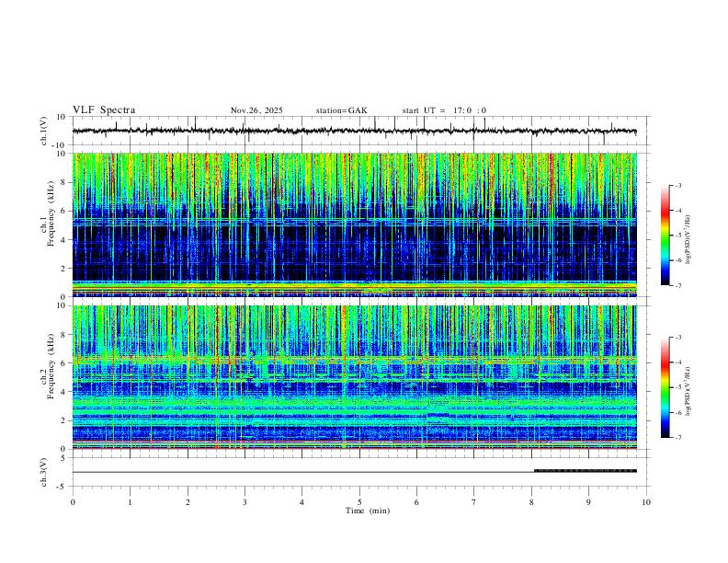The height and width of the screenshot is (563, 728).
Task: Click the ch.2 log(PSD) colorbar caption
Action: click(x=688, y=391)
